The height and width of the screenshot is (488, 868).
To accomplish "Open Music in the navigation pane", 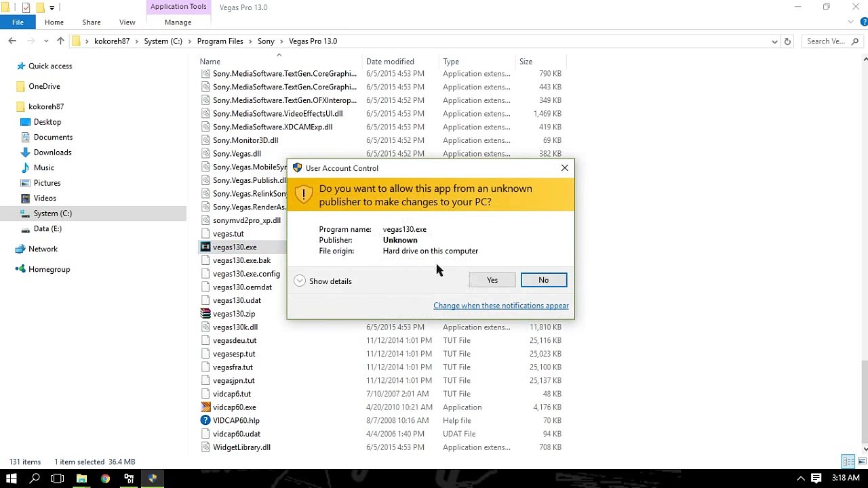I will 44,168.
